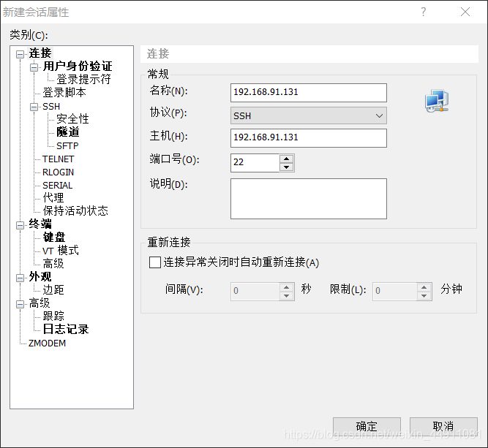
Task: Click the 间隔 value field
Action: (x=255, y=292)
